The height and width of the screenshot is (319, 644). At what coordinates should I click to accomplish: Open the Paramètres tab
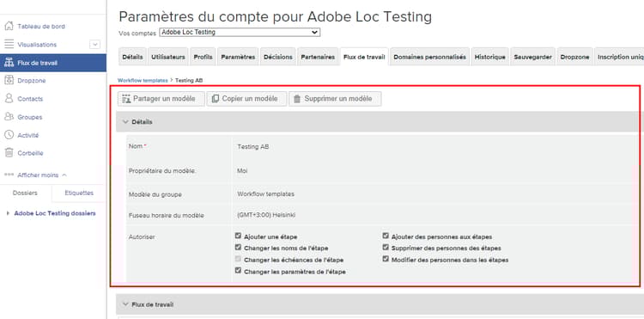pyautogui.click(x=238, y=57)
